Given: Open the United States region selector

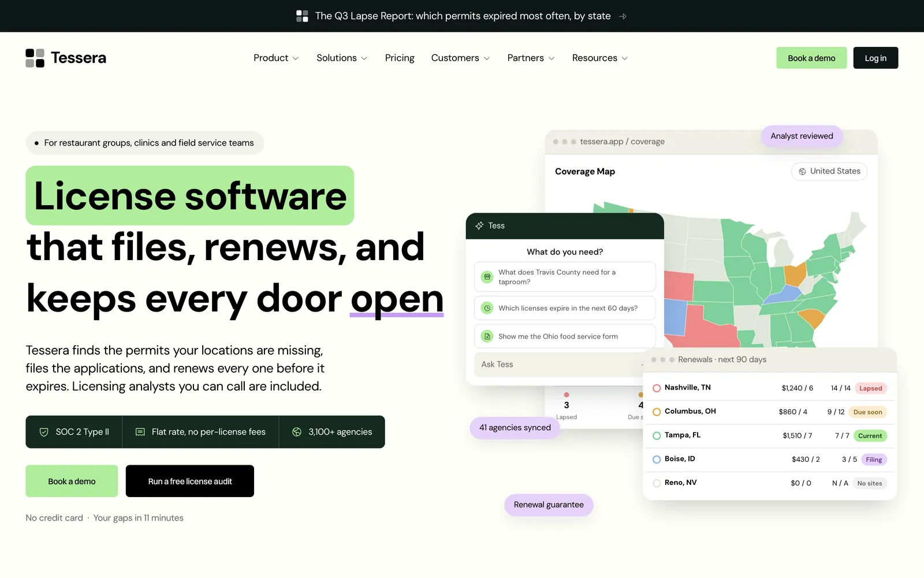Looking at the screenshot, I should click(x=829, y=171).
